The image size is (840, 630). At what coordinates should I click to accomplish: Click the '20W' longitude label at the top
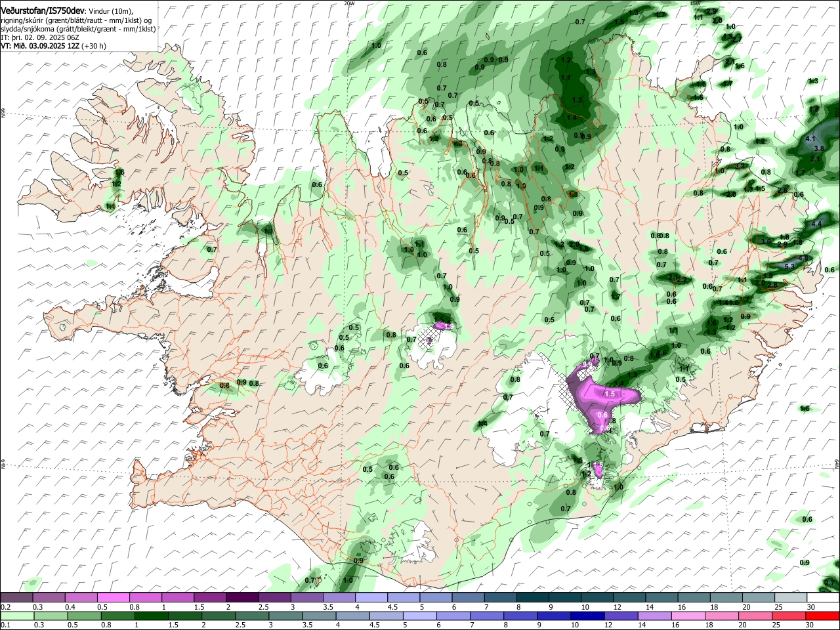pyautogui.click(x=349, y=3)
